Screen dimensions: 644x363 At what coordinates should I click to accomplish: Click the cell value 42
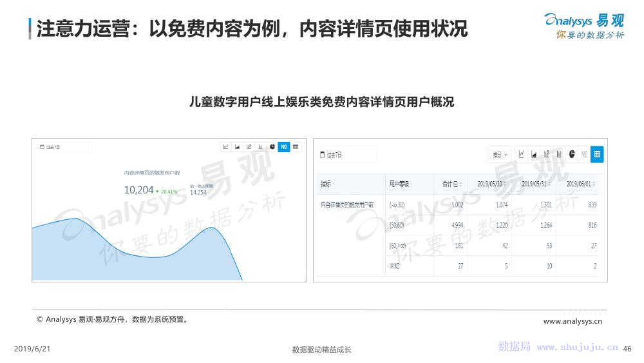pos(505,246)
